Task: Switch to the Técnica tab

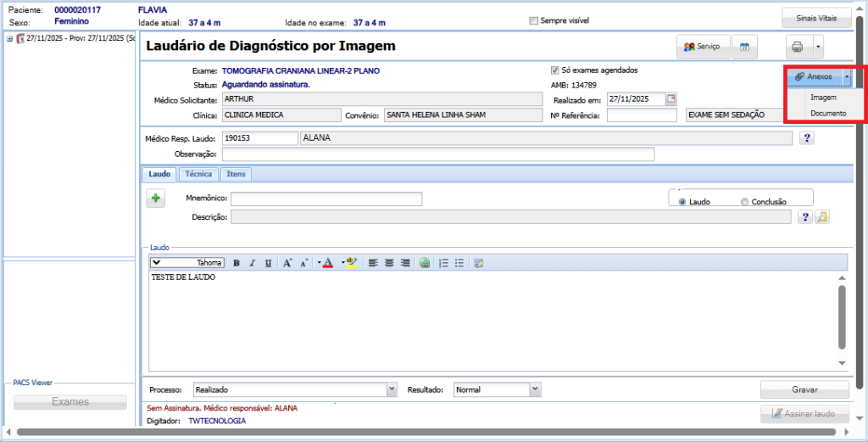Action: (x=198, y=174)
